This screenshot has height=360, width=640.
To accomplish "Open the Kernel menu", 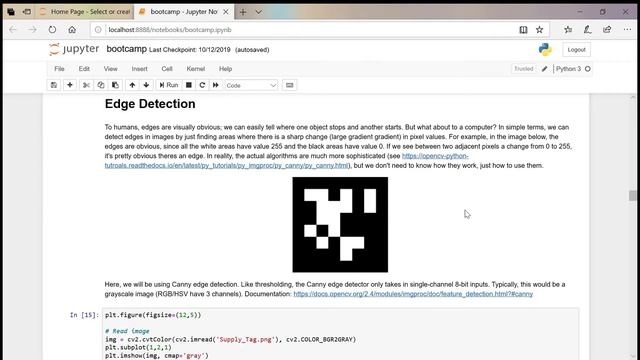I will click(196, 69).
